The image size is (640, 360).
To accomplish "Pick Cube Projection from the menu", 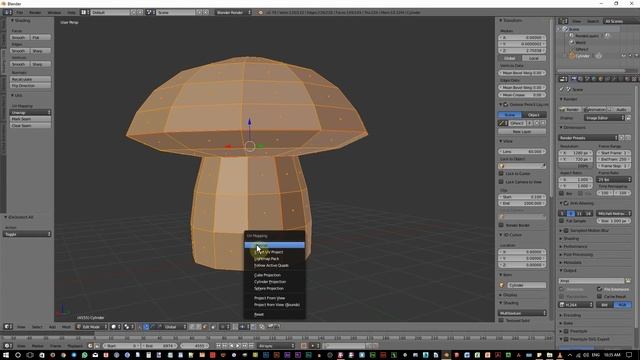I will click(274, 275).
